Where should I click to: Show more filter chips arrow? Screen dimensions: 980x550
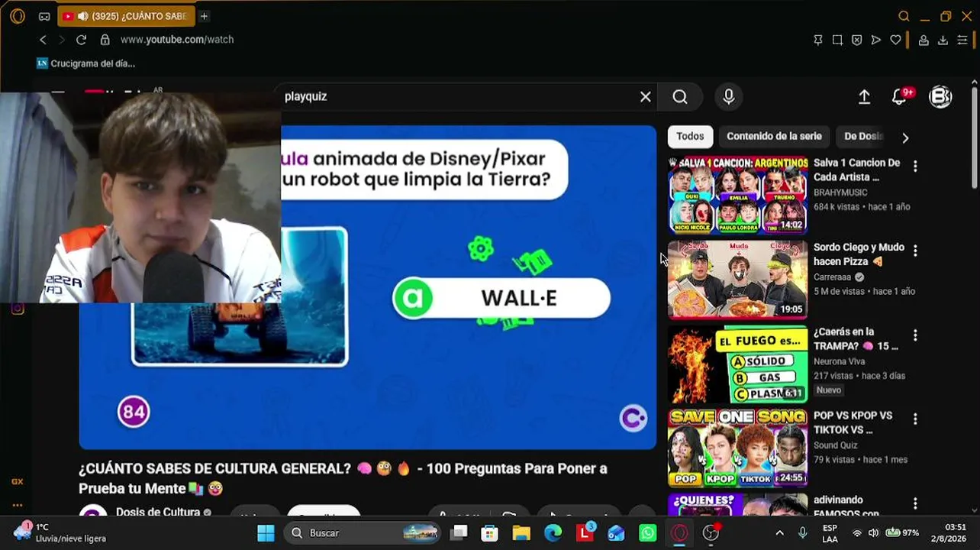(905, 137)
